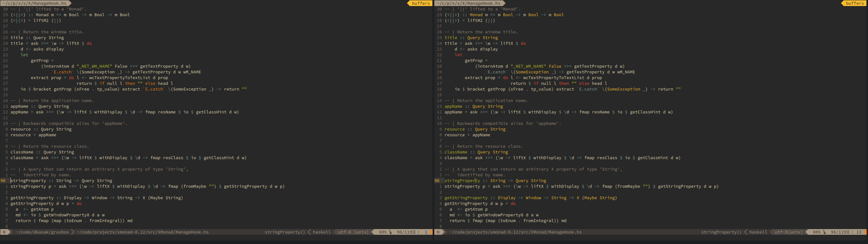Click 'getStringProperty :: Display' signature in right pane
The image size is (868, 244).
tap(531, 198)
